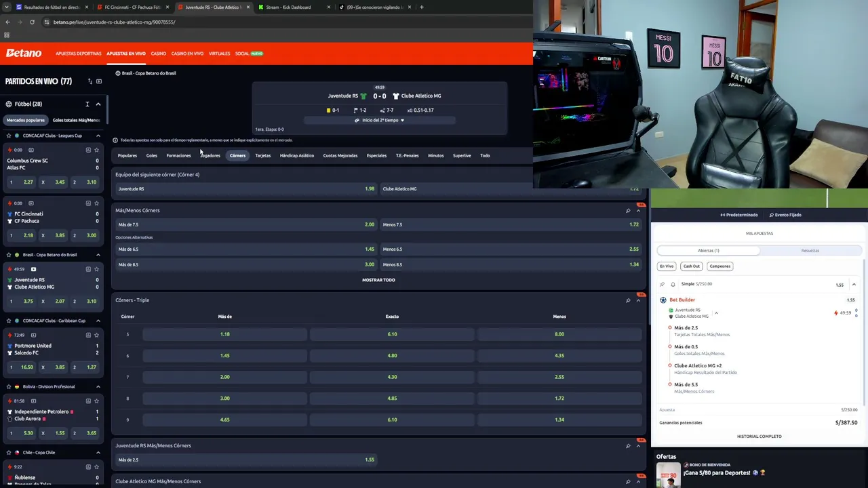Viewport: 868px width, 488px height.
Task: Pin Juventude RS Más/Menos Córners market
Action: coord(628,446)
